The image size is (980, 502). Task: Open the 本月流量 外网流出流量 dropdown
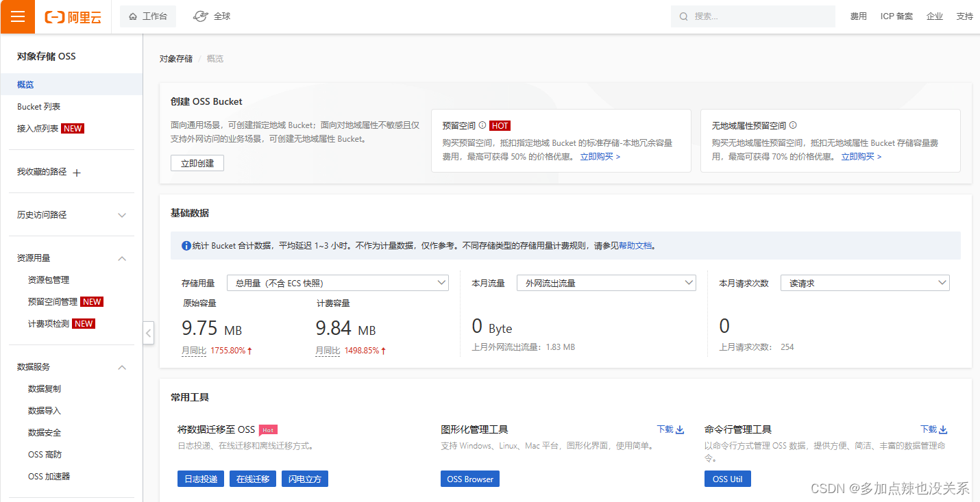click(x=607, y=283)
